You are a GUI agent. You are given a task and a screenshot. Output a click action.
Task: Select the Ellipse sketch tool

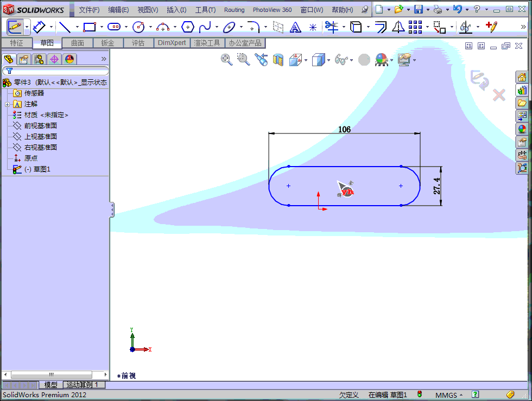229,27
